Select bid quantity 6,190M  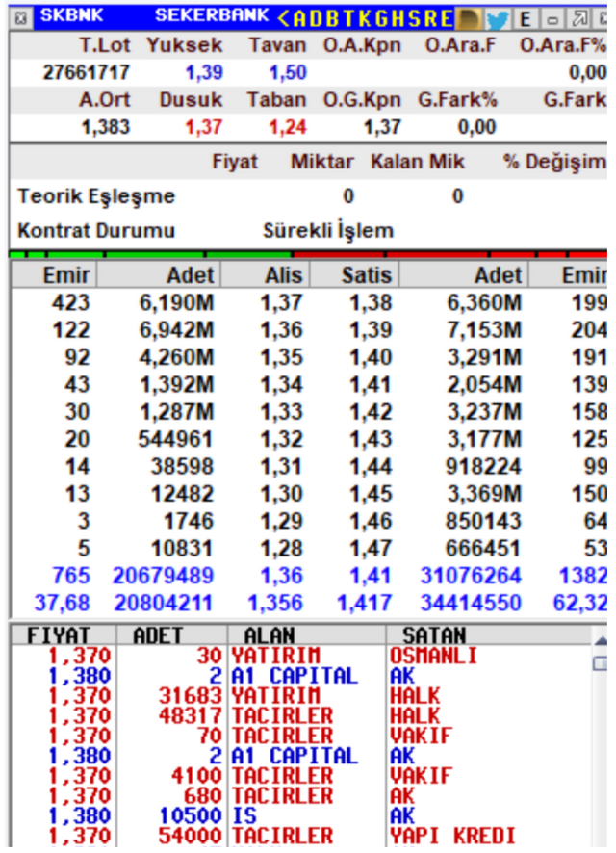(x=177, y=303)
